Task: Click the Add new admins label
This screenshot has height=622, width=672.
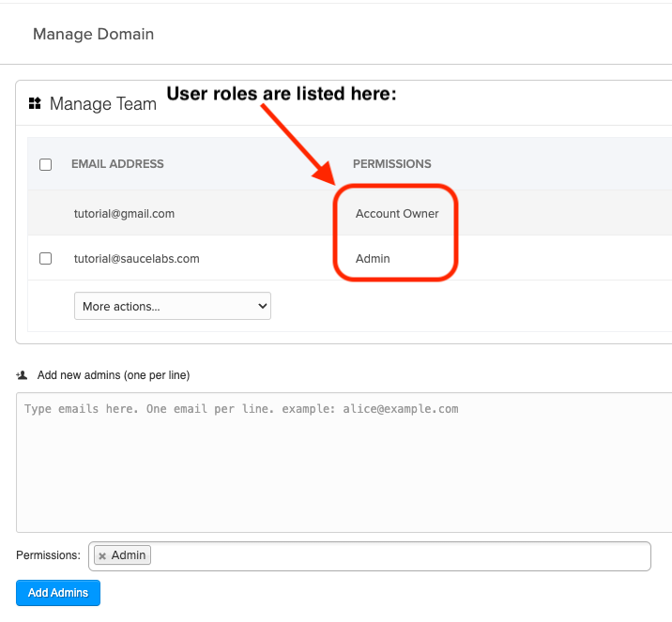Action: (113, 375)
